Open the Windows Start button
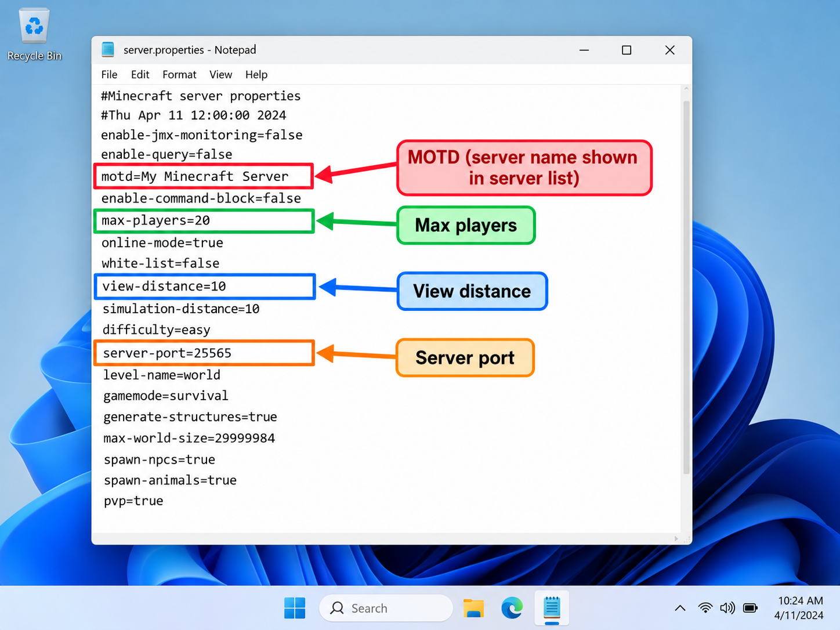The height and width of the screenshot is (630, 840). coord(295,608)
